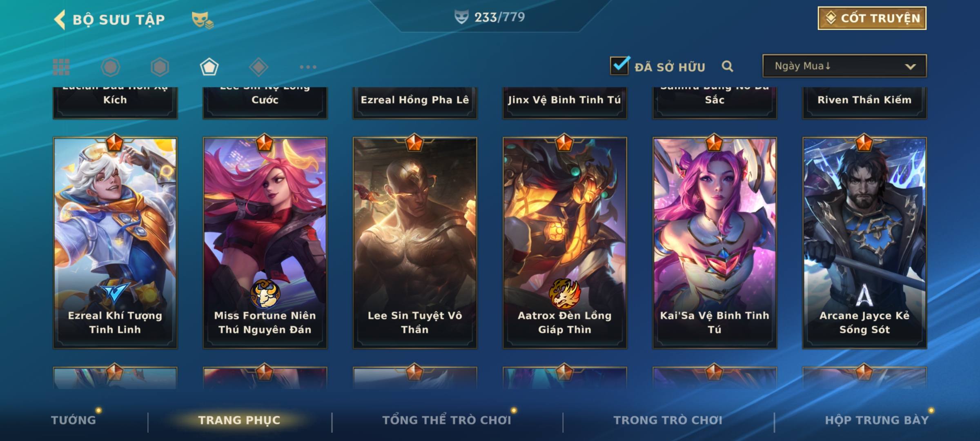This screenshot has width=980, height=441.
Task: Select the Ezreal Khí Tượng Tinh Linh skin
Action: 115,243
